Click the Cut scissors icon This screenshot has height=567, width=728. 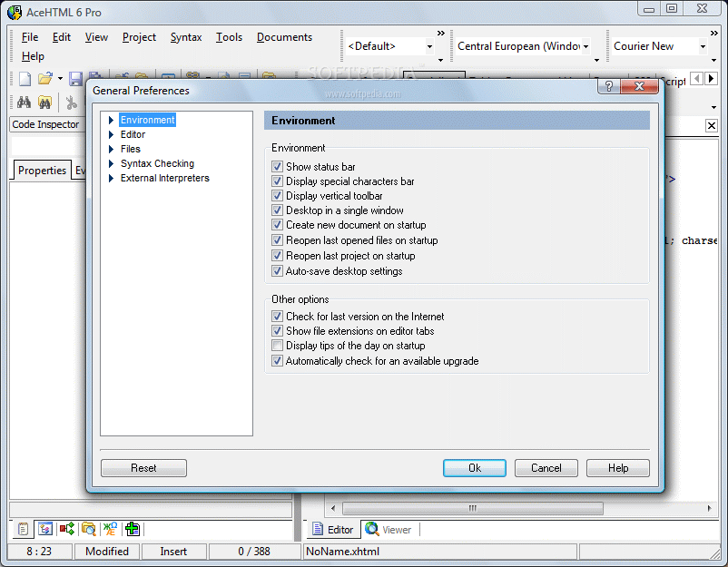pyautogui.click(x=71, y=103)
